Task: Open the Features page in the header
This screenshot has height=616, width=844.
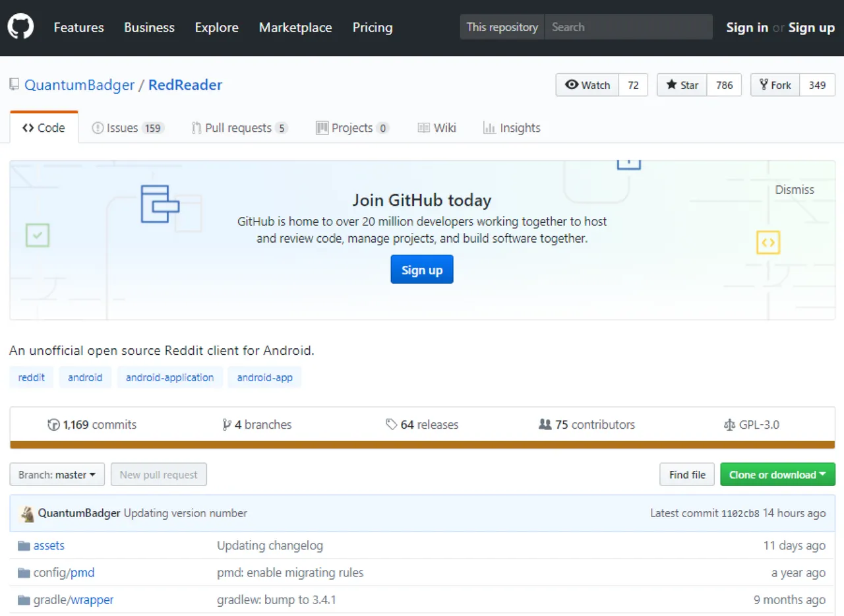Action: pos(79,27)
